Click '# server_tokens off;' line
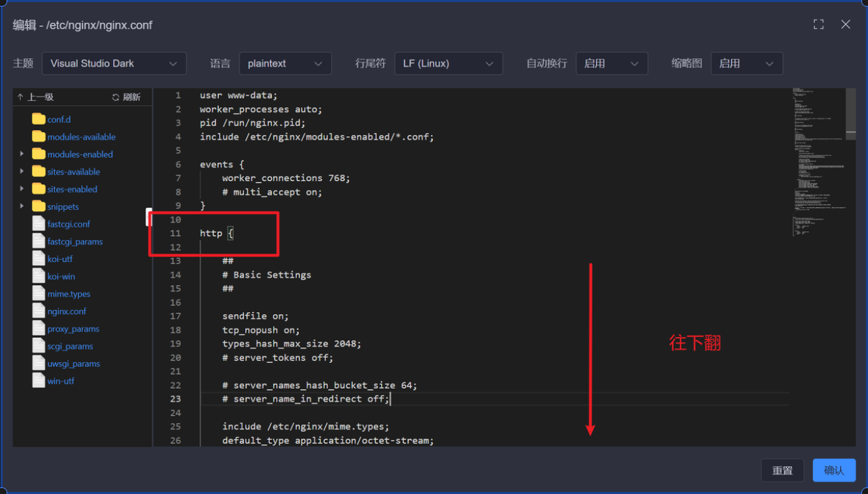Screen dimensions: 868x494 click(x=278, y=358)
